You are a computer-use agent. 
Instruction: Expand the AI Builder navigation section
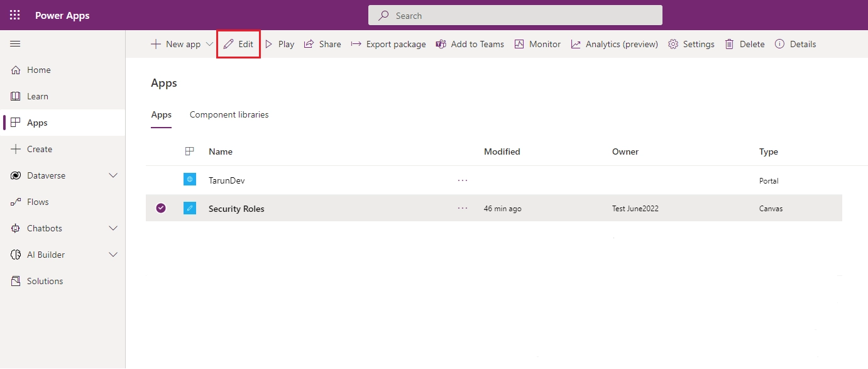113,255
